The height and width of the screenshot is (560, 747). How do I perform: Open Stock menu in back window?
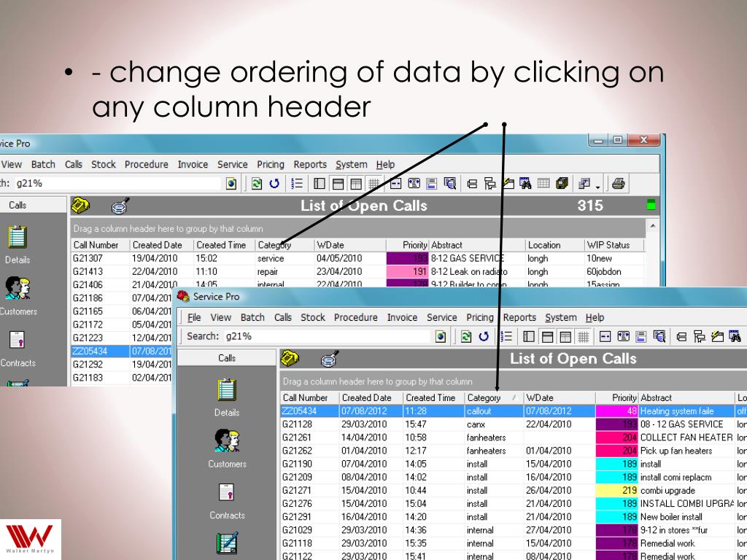click(x=104, y=164)
